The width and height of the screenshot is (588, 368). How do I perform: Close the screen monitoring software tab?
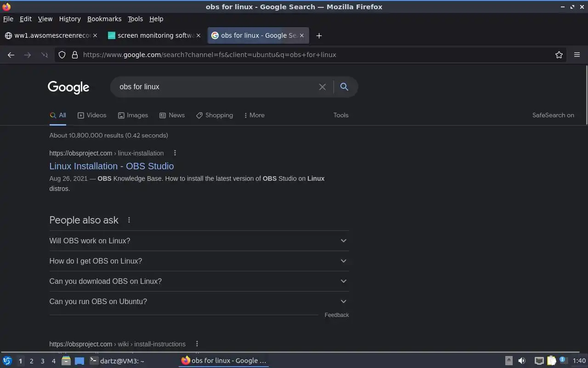198,35
